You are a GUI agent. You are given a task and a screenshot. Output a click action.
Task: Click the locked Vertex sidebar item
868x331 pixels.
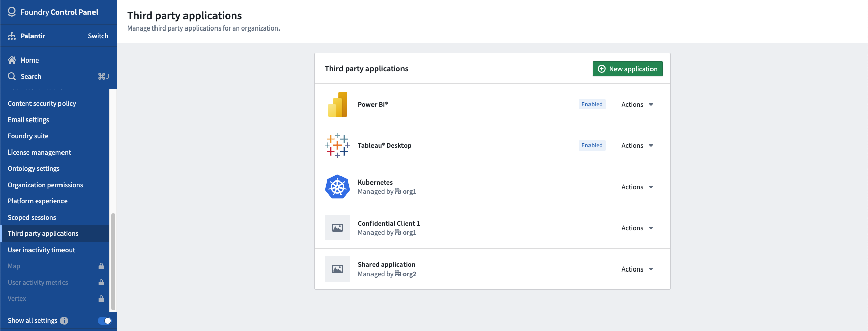(x=54, y=298)
